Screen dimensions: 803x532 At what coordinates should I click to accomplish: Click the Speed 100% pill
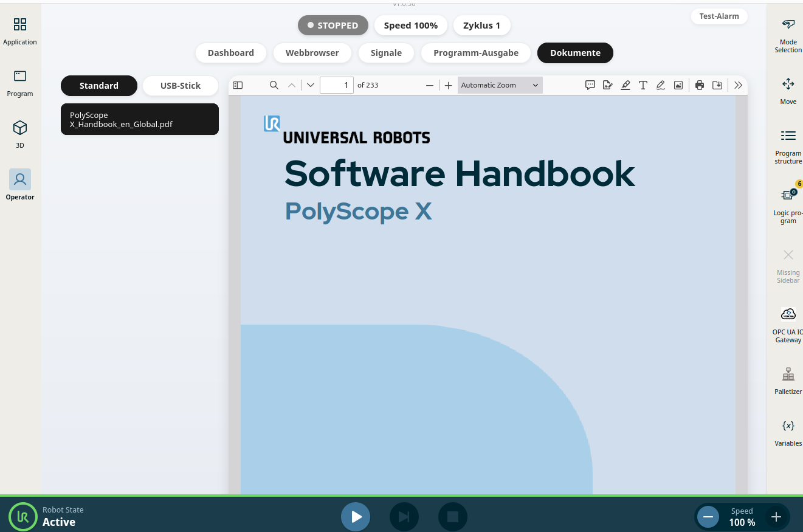point(411,26)
